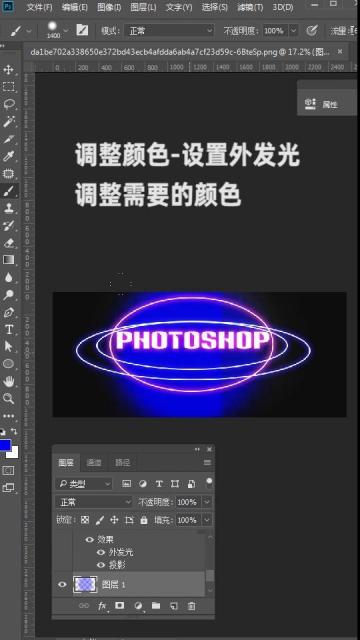360x640 pixels.
Task: Open the layer blend mode 正常 dropdown
Action: point(94,502)
